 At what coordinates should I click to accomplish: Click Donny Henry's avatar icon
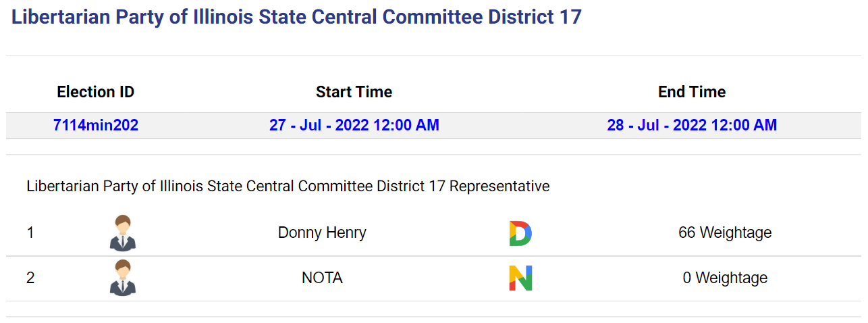coord(123,233)
